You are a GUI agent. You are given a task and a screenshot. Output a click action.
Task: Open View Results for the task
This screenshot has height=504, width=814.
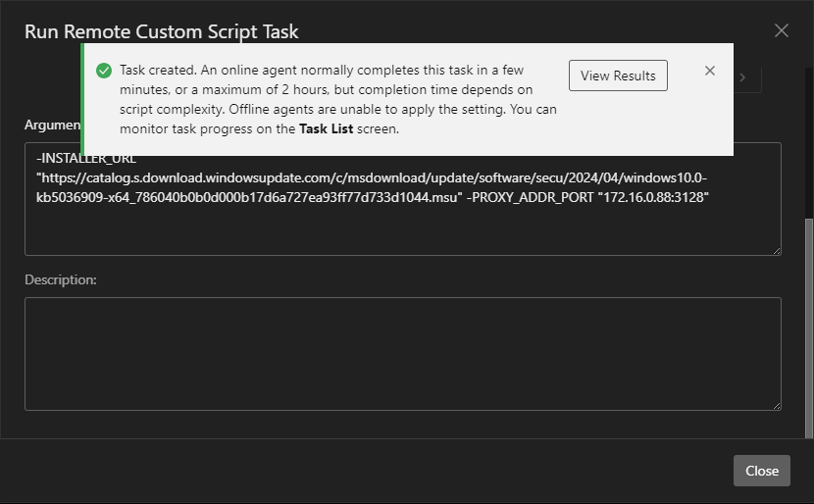coord(618,76)
